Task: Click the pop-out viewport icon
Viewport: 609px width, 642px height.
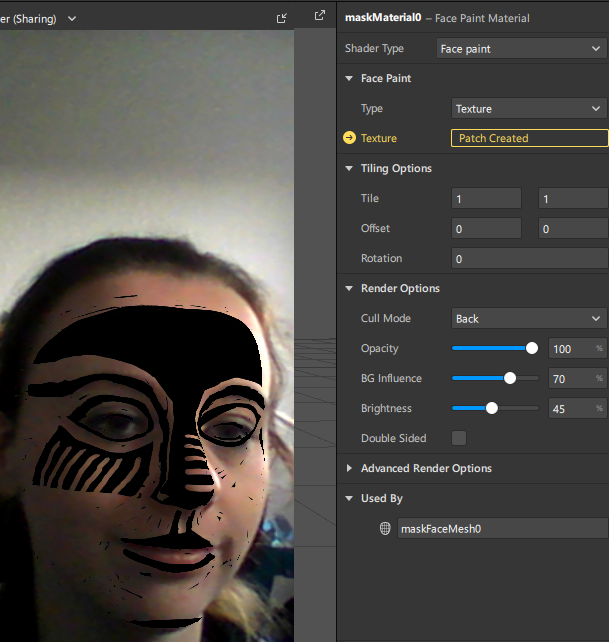Action: click(x=282, y=18)
